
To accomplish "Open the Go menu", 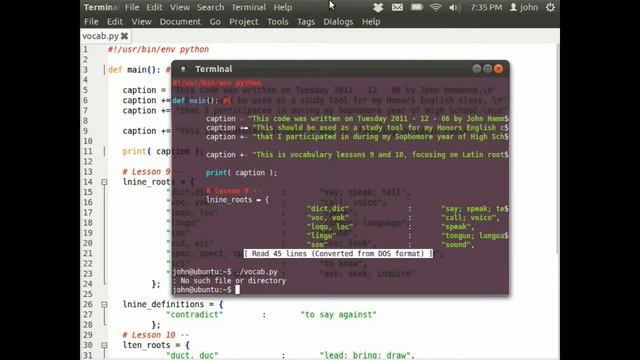I will 215,22.
